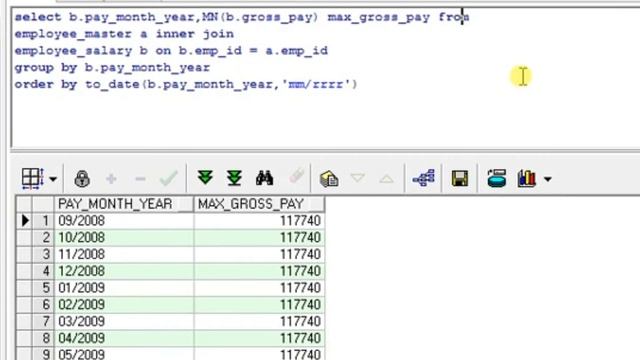This screenshot has height=360, width=640.
Task: Click the minus delete record icon
Action: (140, 179)
